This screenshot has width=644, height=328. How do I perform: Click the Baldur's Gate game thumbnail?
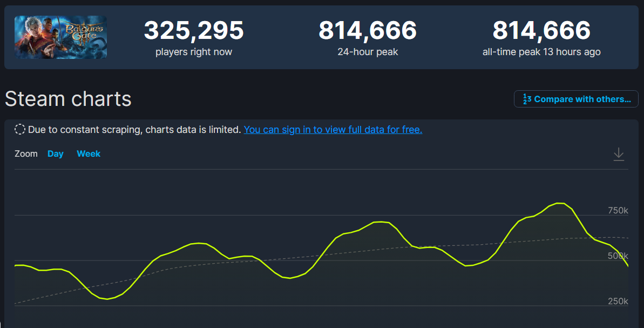click(61, 37)
